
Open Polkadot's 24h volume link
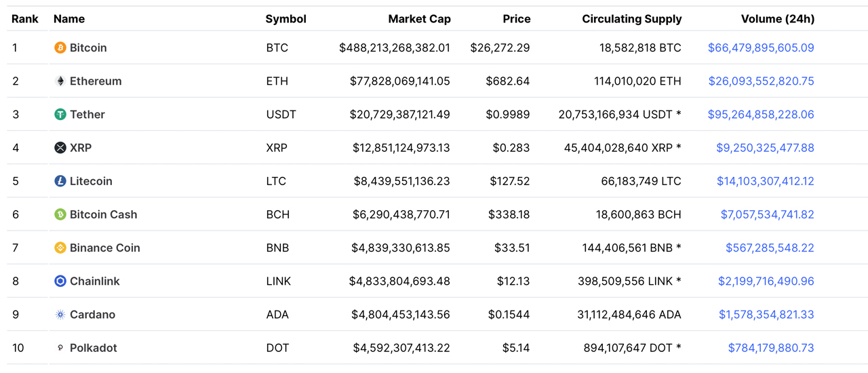771,348
